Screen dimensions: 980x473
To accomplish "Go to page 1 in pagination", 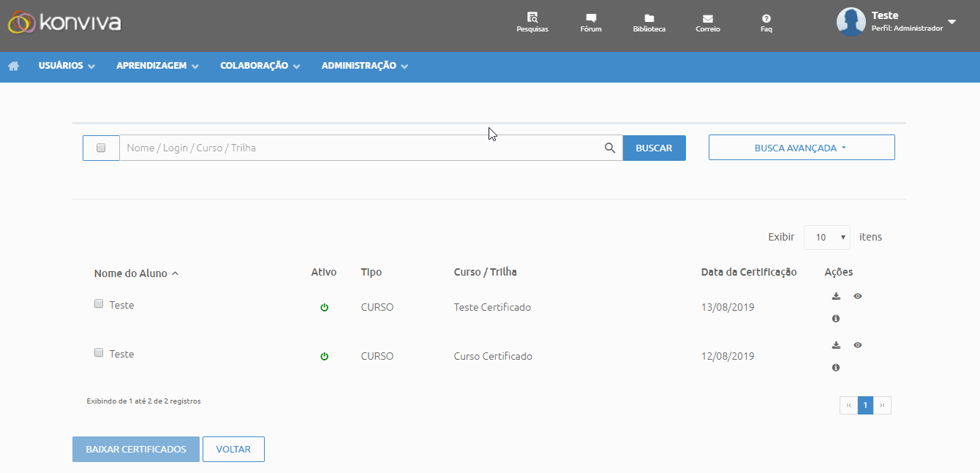I will tap(866, 405).
